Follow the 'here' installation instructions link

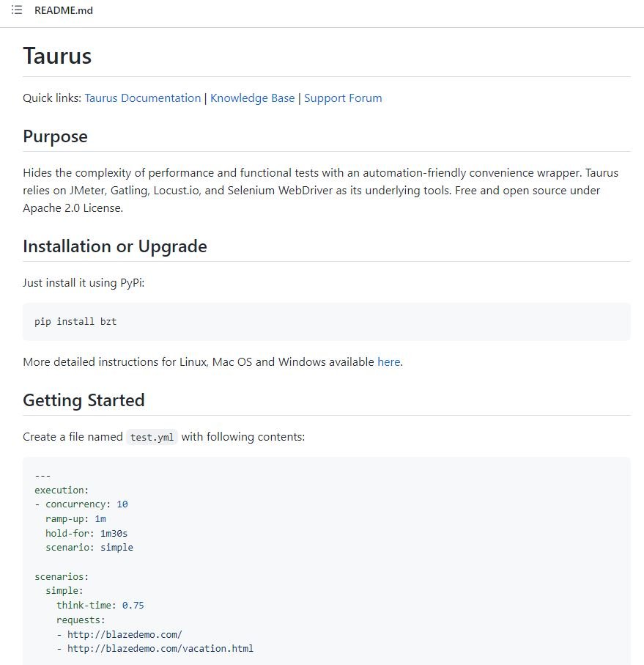click(x=388, y=361)
